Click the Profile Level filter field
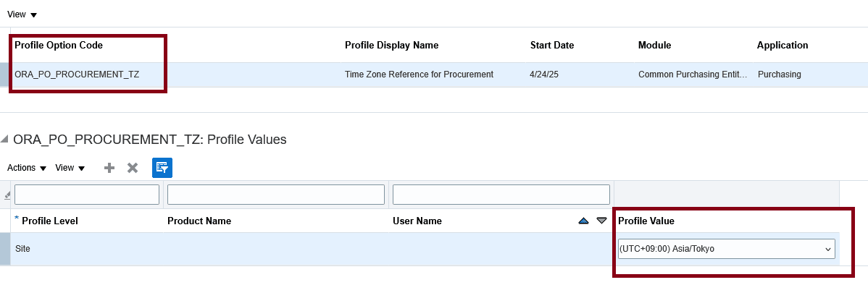868x285 pixels. 87,195
